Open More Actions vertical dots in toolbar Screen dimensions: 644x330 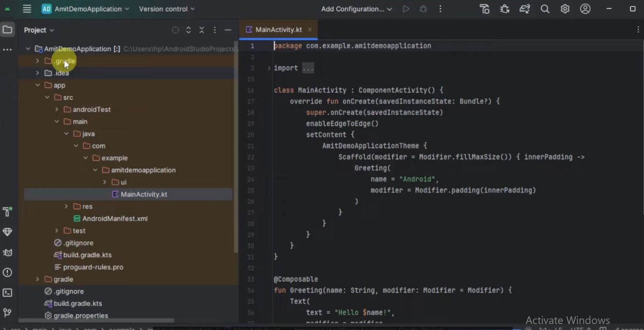(x=440, y=9)
